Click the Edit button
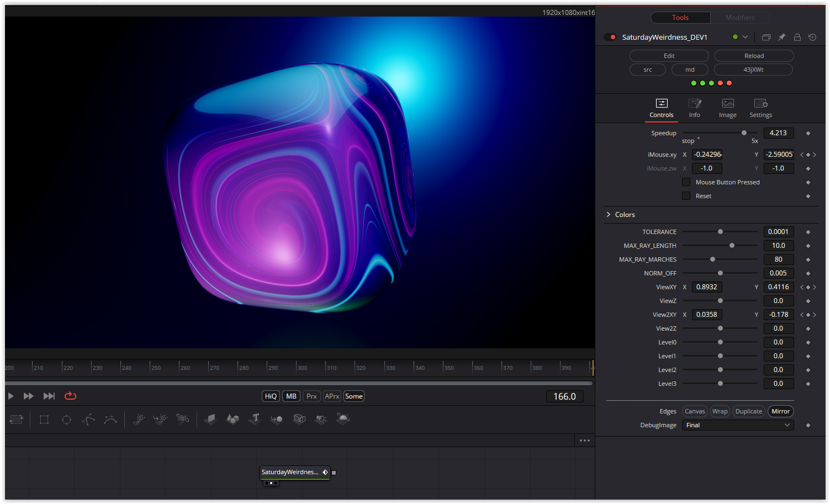 pyautogui.click(x=669, y=56)
